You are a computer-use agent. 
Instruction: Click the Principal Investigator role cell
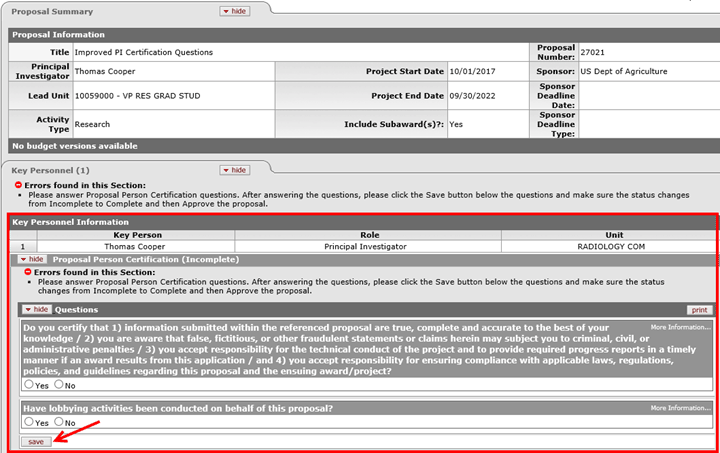pyautogui.click(x=366, y=246)
